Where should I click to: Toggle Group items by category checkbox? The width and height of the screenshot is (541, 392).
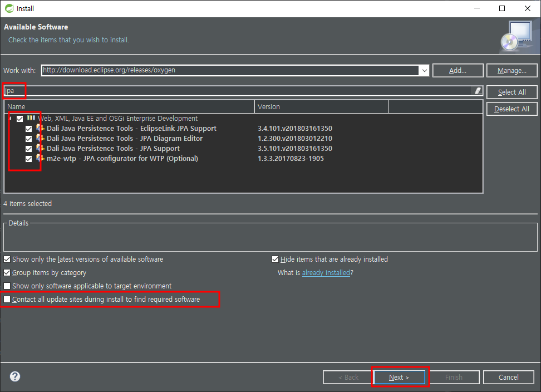pyautogui.click(x=7, y=273)
